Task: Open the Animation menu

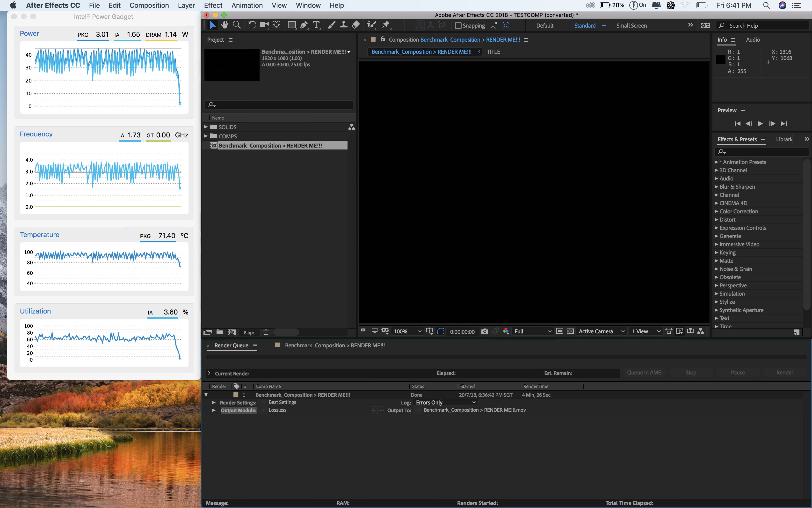Action: click(x=247, y=5)
